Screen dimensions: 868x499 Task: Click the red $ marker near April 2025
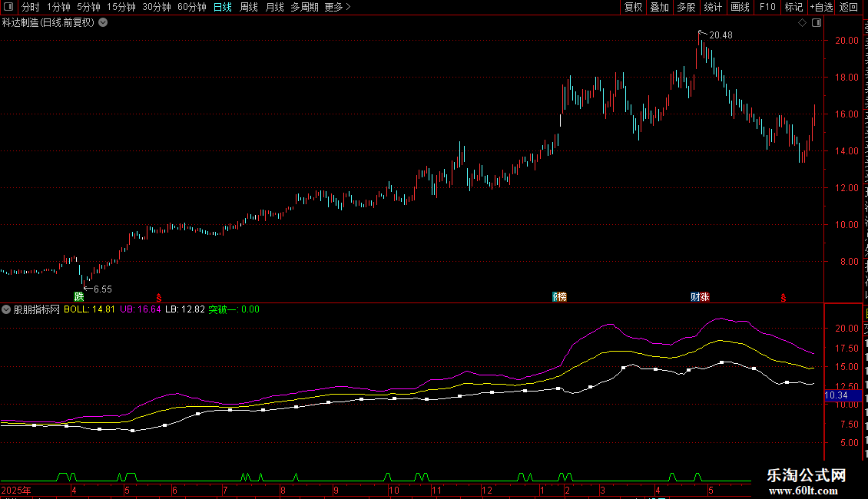point(159,298)
